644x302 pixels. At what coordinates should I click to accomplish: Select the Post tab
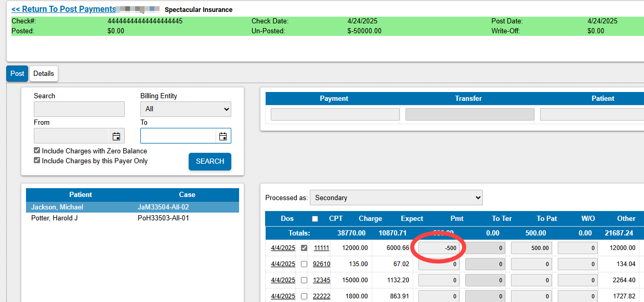point(17,74)
